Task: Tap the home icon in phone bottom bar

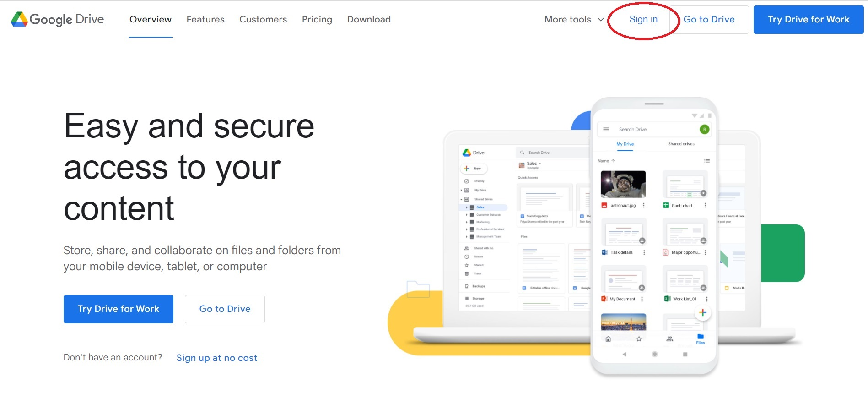Action: pyautogui.click(x=608, y=339)
